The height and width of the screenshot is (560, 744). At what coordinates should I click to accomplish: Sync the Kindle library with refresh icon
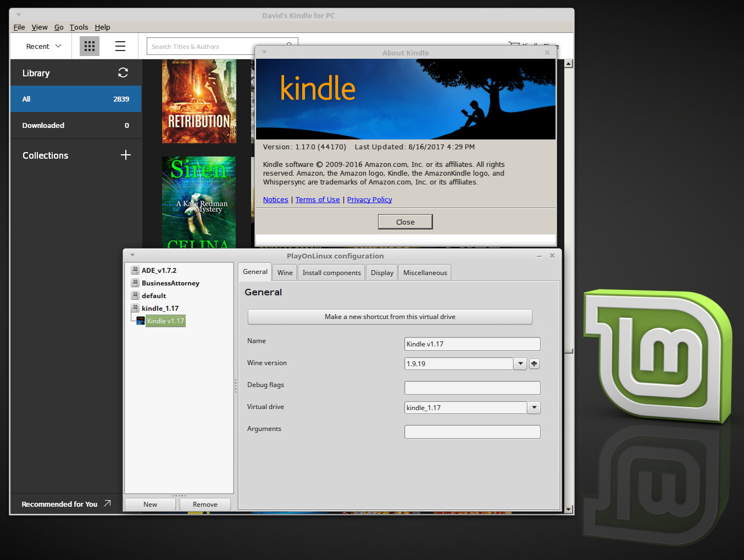tap(123, 72)
